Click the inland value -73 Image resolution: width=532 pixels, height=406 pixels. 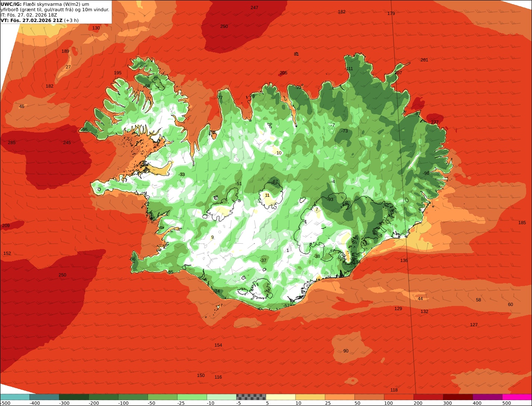pos(344,131)
